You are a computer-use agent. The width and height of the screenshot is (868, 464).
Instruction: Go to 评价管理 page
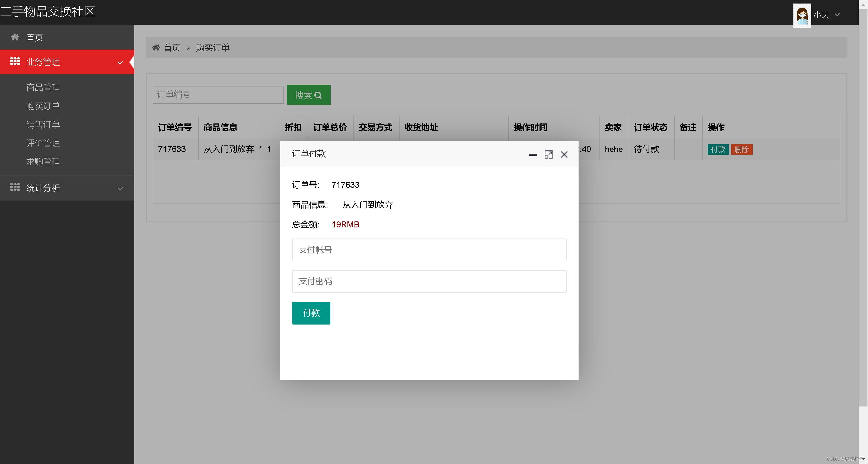[43, 143]
